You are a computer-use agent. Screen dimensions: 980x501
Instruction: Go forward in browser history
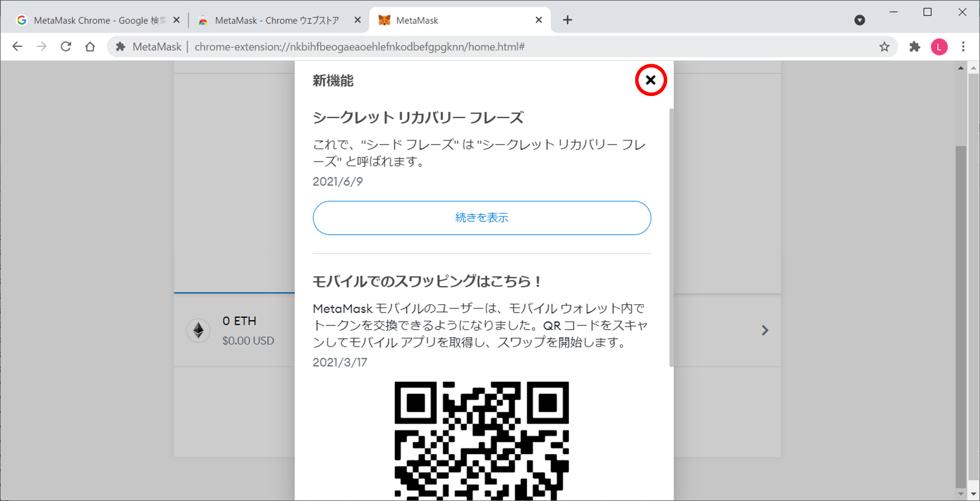pos(41,47)
